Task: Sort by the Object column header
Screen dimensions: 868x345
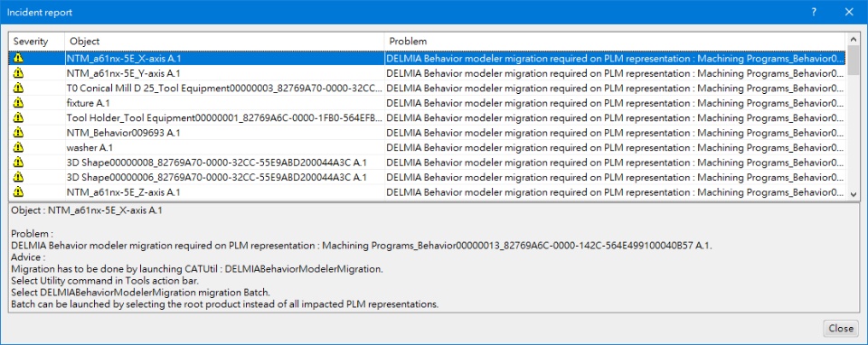Action: (x=225, y=42)
